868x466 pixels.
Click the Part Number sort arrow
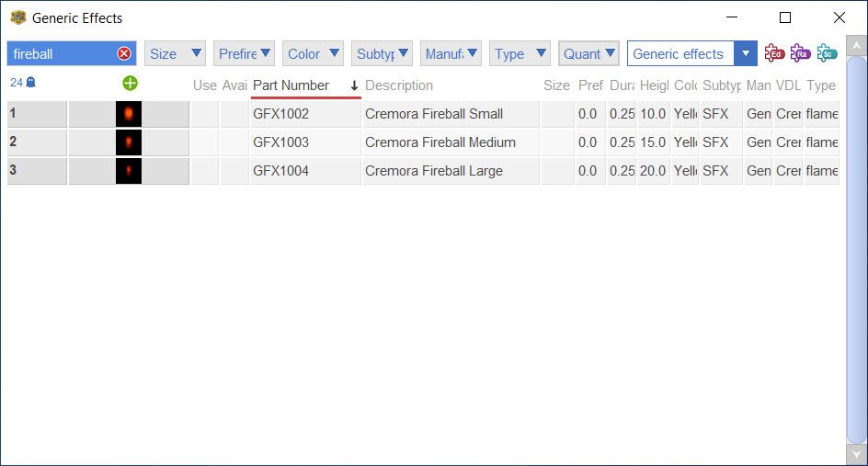pyautogui.click(x=354, y=85)
